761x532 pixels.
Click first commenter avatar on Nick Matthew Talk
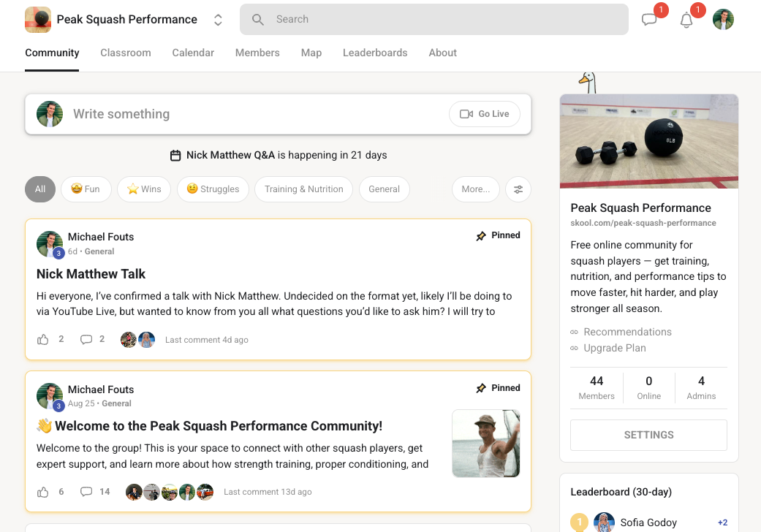(x=129, y=340)
